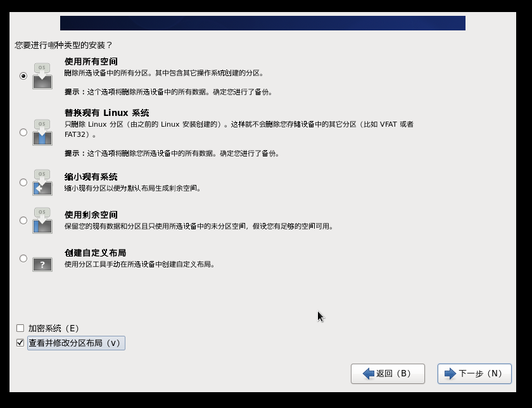This screenshot has width=532, height=408.
Task: Click description starting 保留您的现有数据和分区
Action: pos(199,226)
